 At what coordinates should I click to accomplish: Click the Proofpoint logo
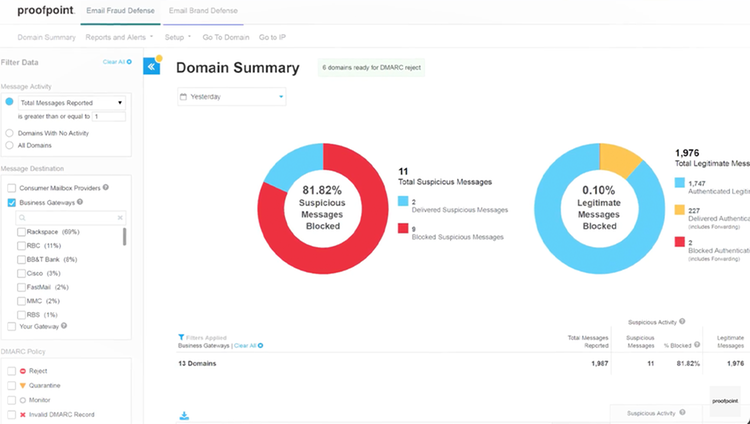coord(46,11)
